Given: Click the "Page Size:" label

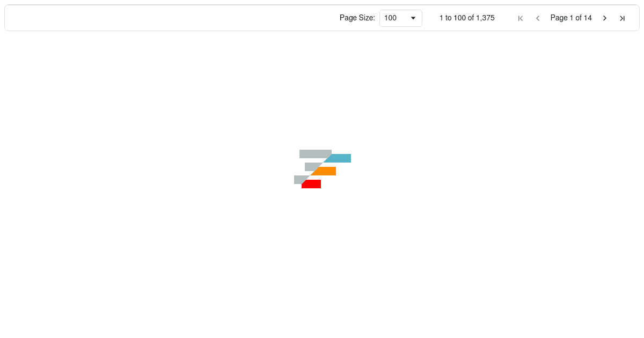Looking at the screenshot, I should pyautogui.click(x=357, y=18).
